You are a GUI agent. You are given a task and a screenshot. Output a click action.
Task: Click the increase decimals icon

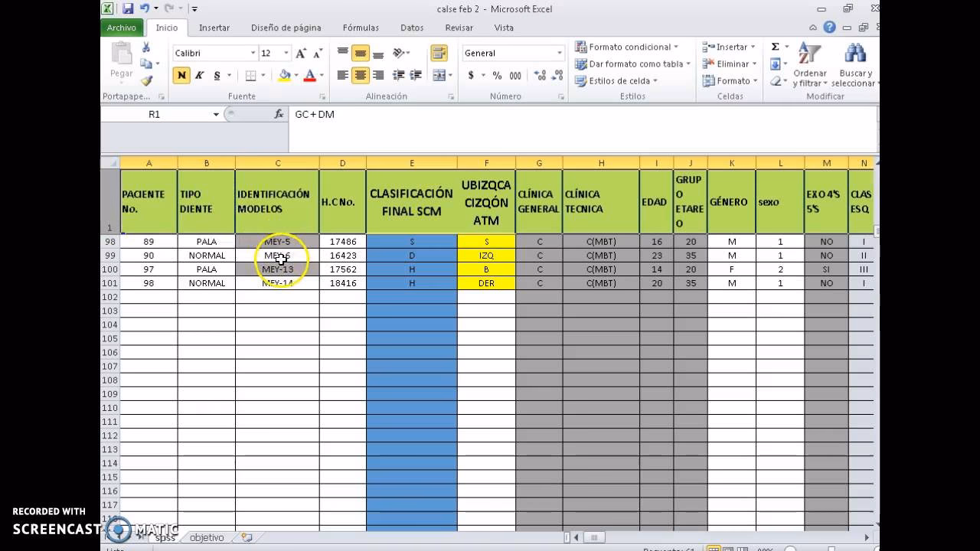click(541, 75)
